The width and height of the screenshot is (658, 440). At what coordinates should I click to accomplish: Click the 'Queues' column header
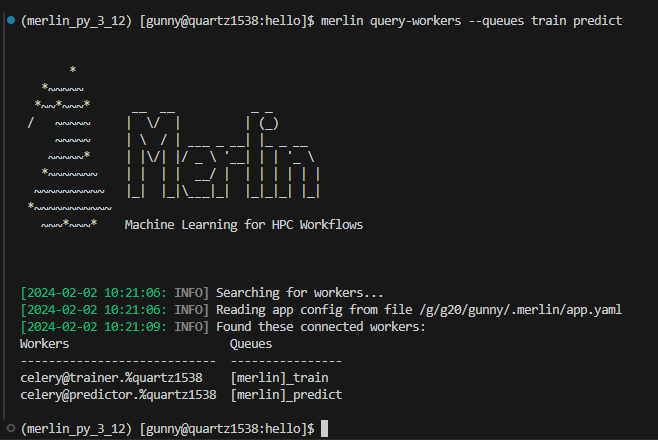pos(251,344)
